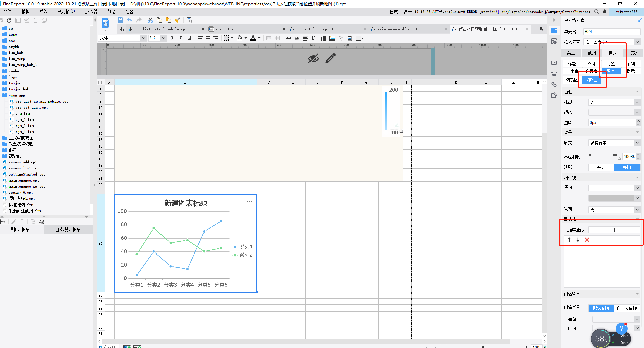Image resolution: width=644 pixels, height=348 pixels.
Task: Delete selected warning line with red X
Action: [x=587, y=240]
